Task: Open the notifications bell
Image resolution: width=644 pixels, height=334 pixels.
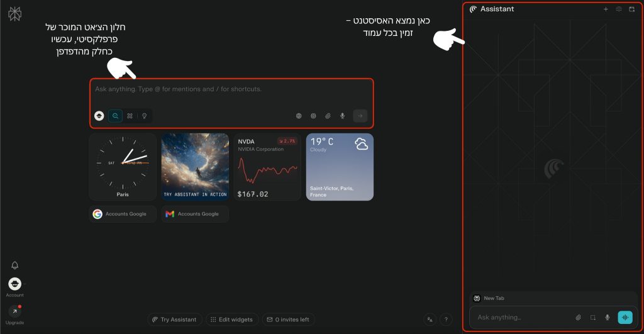Action: point(14,265)
